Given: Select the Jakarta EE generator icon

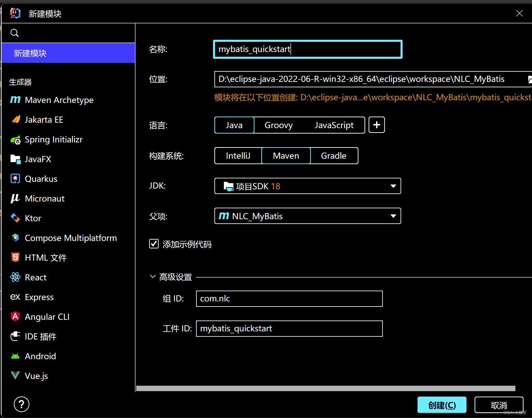Looking at the screenshot, I should (15, 120).
